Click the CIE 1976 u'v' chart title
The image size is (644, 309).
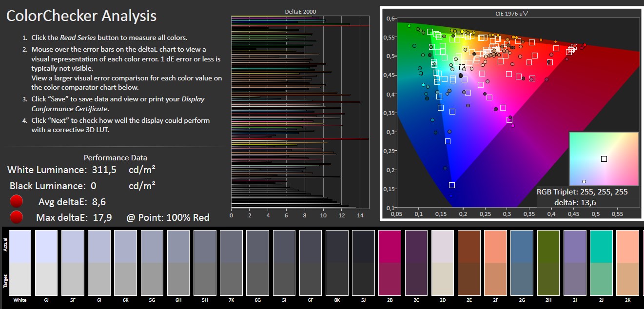click(511, 14)
